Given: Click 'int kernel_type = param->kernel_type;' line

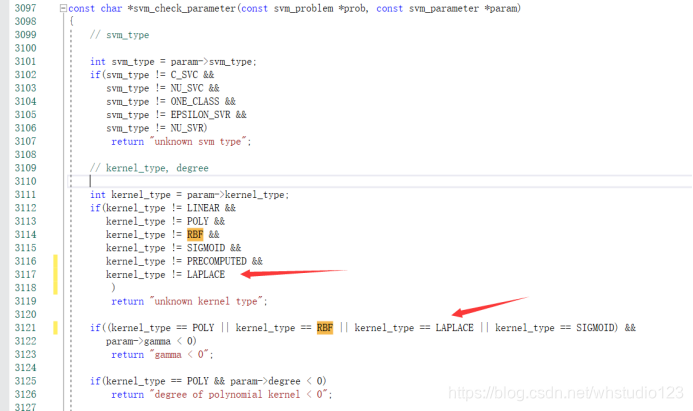Looking at the screenshot, I should [x=190, y=194].
